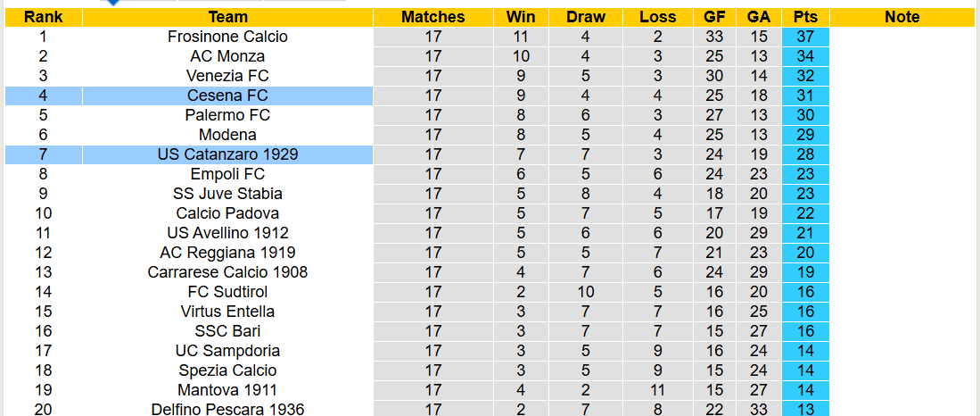Select the FC Sudtirol team entry
Viewport: 980px width, 416px height.
coord(227,292)
